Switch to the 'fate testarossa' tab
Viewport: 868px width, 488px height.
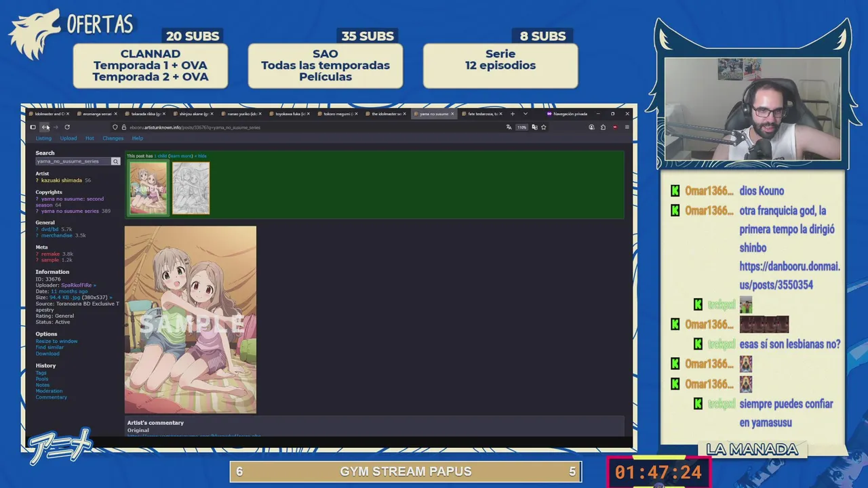click(x=481, y=114)
